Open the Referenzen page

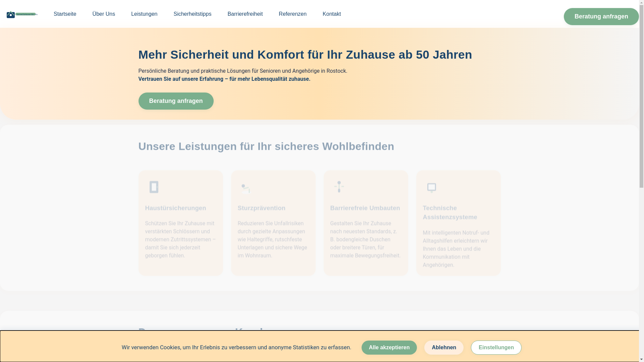(292, 14)
